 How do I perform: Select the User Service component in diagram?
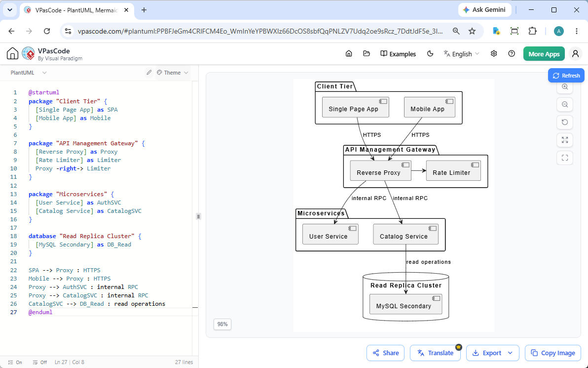click(x=331, y=234)
